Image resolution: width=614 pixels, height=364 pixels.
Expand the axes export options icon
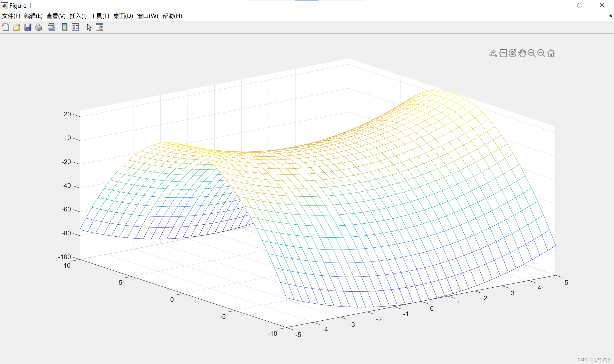click(493, 53)
